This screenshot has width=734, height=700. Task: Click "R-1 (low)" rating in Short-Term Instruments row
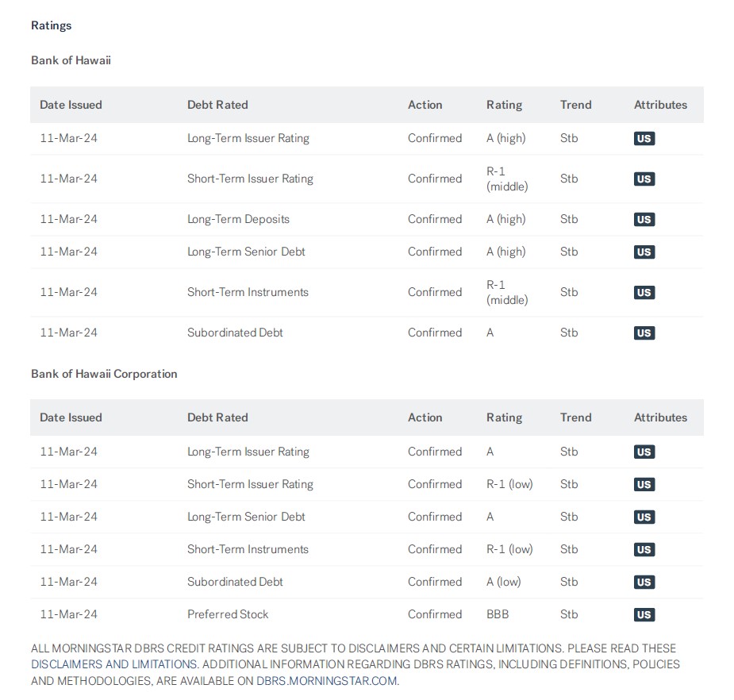509,549
